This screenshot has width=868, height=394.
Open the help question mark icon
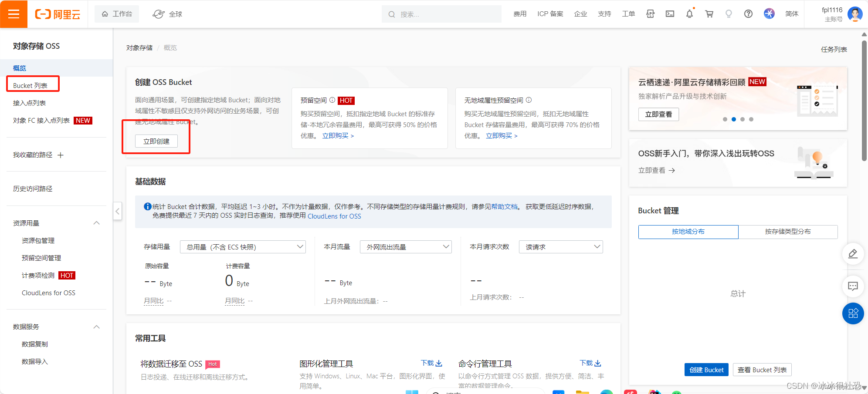tap(748, 14)
